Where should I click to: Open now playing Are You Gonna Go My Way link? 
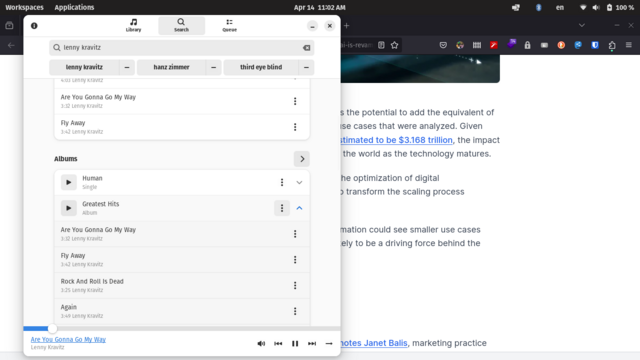coord(68,339)
